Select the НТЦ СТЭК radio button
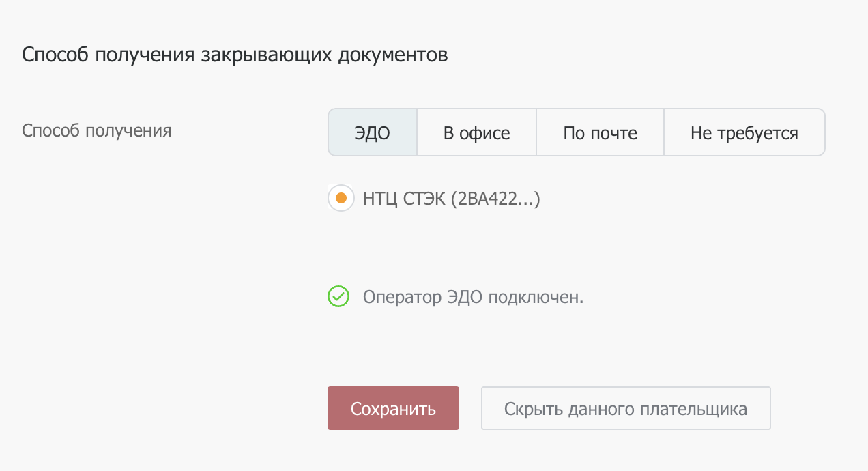 coord(341,199)
